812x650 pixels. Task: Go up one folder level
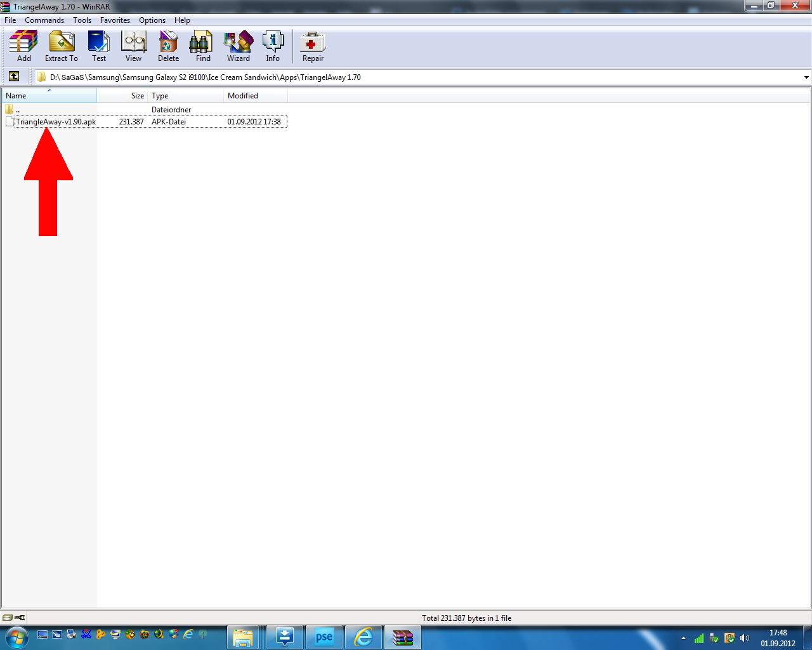click(14, 77)
